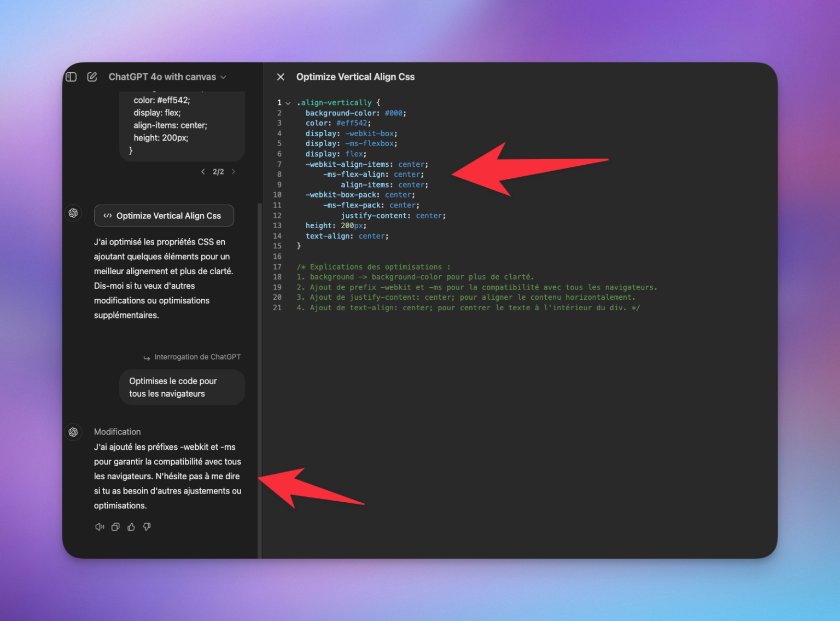Click the Interrogation de ChatGPT label

[x=198, y=357]
